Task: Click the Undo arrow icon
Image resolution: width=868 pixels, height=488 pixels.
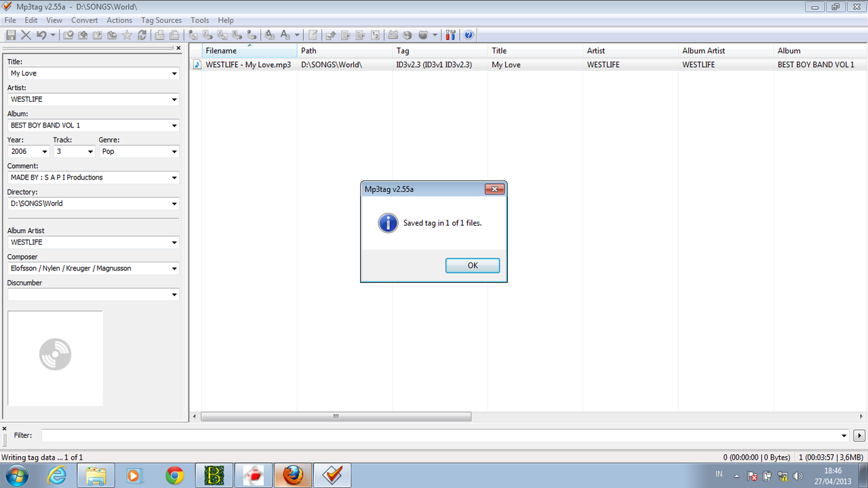Action: click(41, 35)
